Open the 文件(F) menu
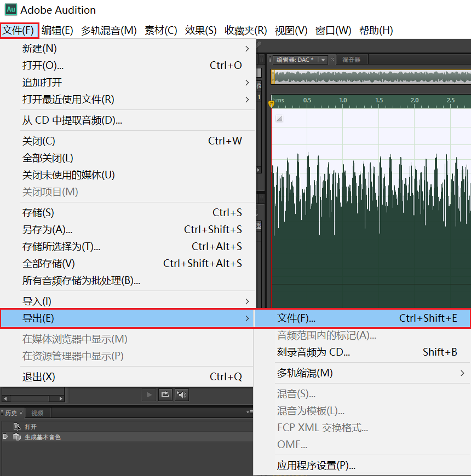The width and height of the screenshot is (471, 476). click(19, 30)
